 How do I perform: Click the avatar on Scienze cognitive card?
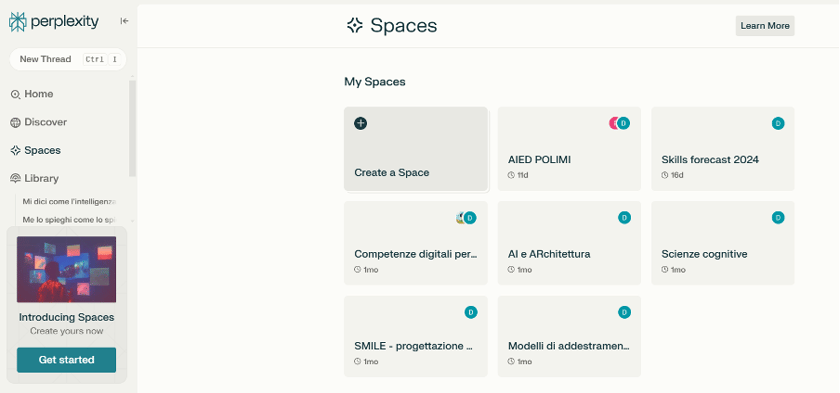[778, 217]
